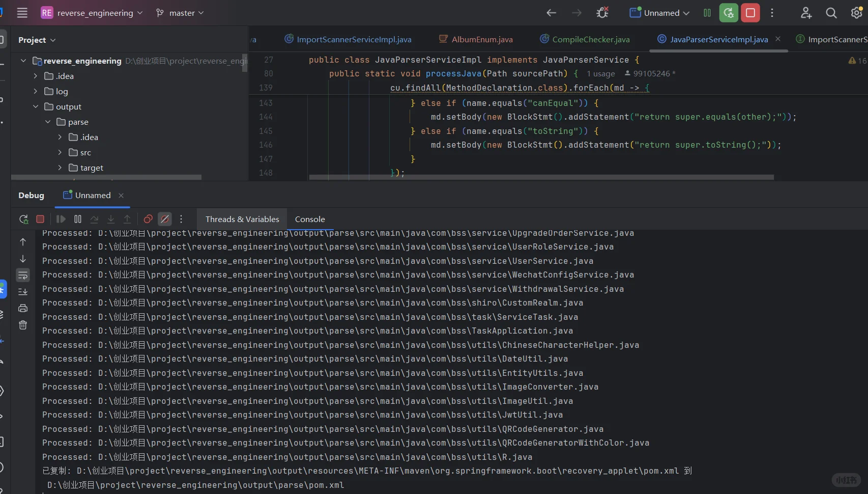
Task: Select the log folder in project tree
Action: [62, 91]
